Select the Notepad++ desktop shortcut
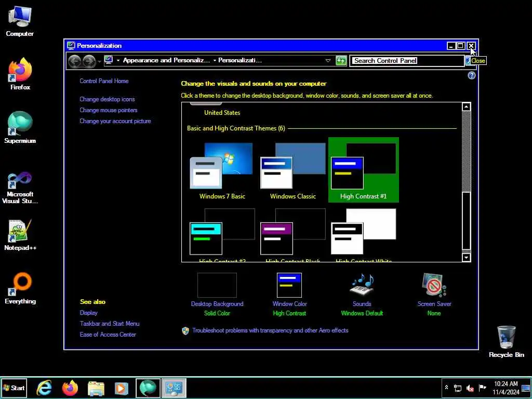 click(20, 235)
